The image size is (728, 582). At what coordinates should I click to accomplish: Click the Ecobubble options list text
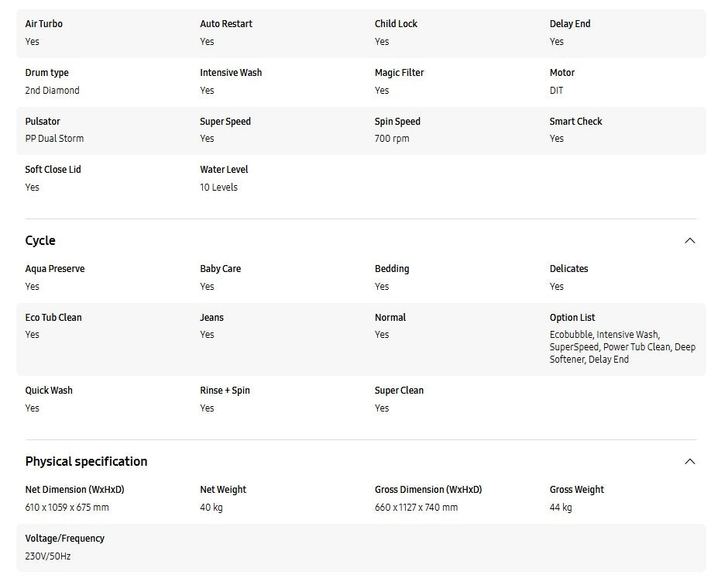[622, 347]
